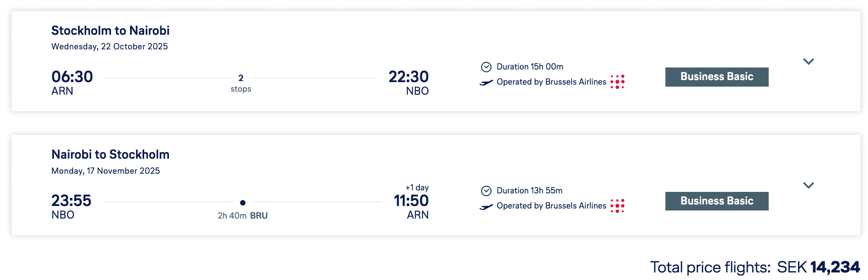The height and width of the screenshot is (280, 868).
Task: Click the 22:30 arrival time at NBO
Action: pos(408,77)
